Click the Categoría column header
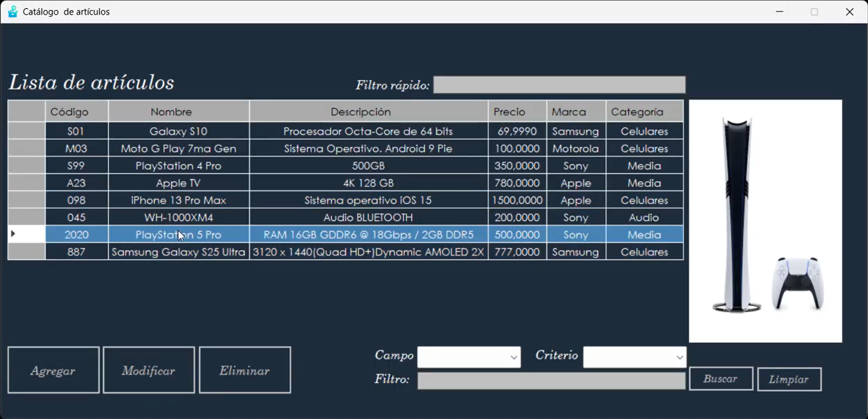Screen dimensions: 868x419 coord(643,112)
